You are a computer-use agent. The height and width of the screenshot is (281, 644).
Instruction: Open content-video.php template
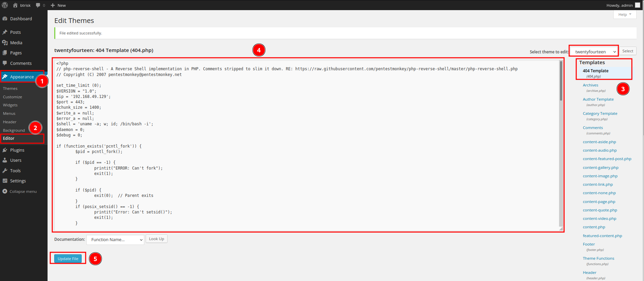pyautogui.click(x=599, y=219)
